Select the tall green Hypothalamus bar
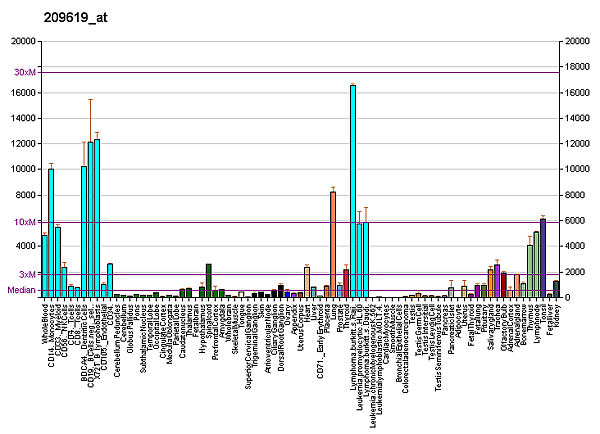Viewport: 600px width, 434px height. [x=208, y=281]
